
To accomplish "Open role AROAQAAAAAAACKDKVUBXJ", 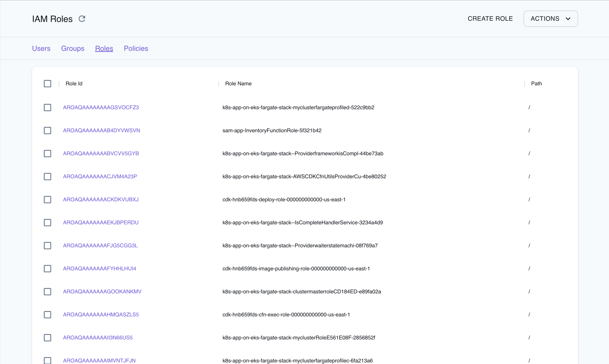I will pyautogui.click(x=101, y=199).
